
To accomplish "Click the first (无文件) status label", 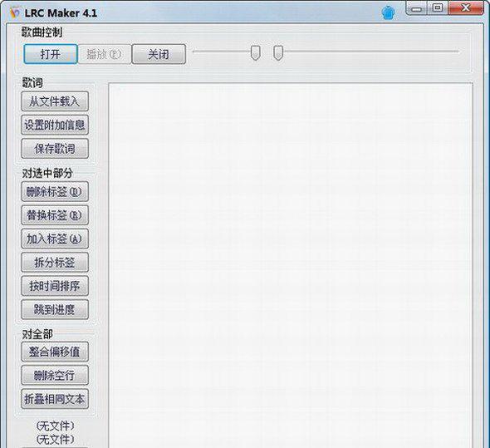I will (x=55, y=426).
